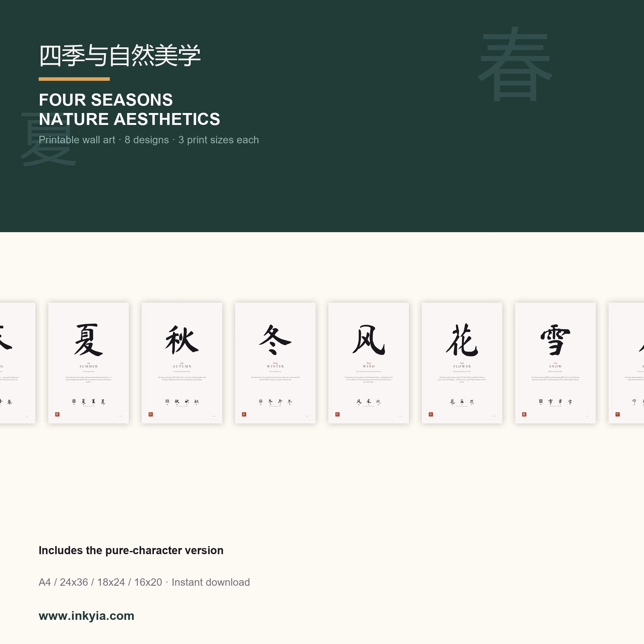Click the SUMMER label under 夏
This screenshot has width=644, height=644.
coord(89,366)
